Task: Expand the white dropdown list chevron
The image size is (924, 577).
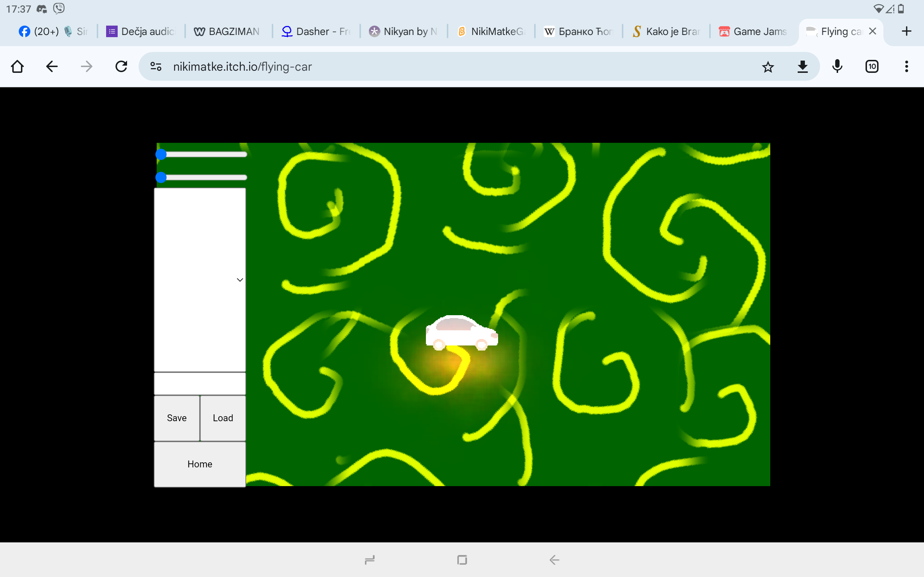Action: (x=240, y=280)
